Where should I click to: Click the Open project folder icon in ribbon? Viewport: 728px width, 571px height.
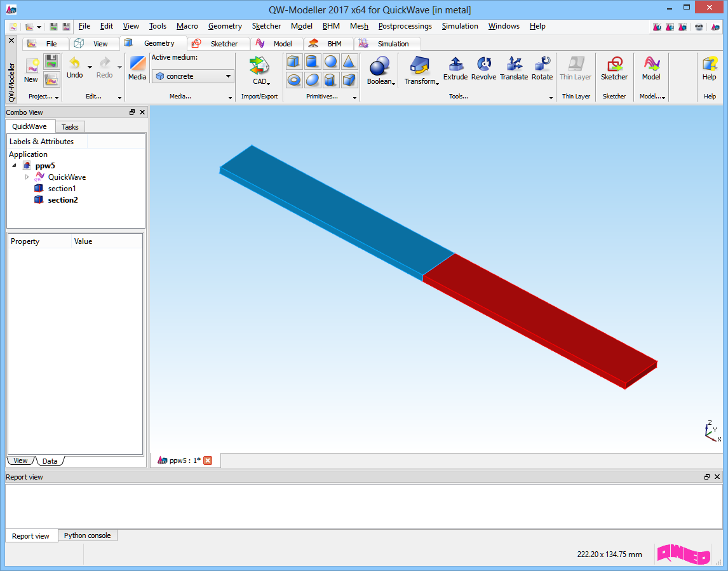coord(51,79)
